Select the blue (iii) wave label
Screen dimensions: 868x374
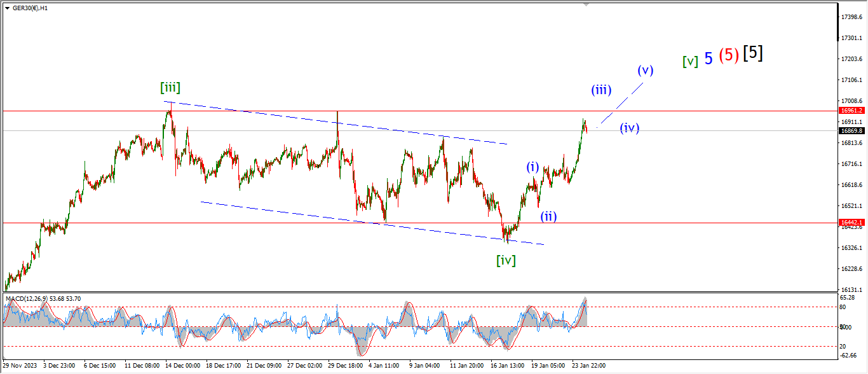(601, 90)
